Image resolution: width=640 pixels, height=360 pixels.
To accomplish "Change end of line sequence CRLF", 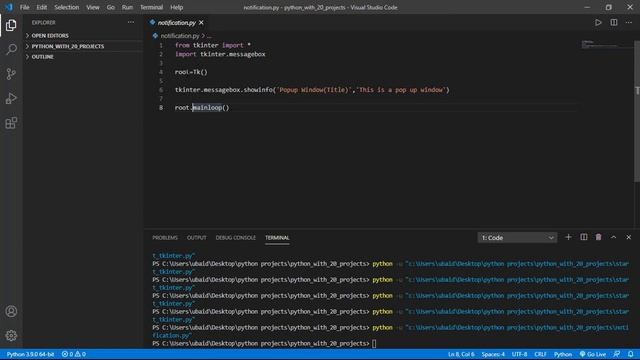I will tap(540, 354).
